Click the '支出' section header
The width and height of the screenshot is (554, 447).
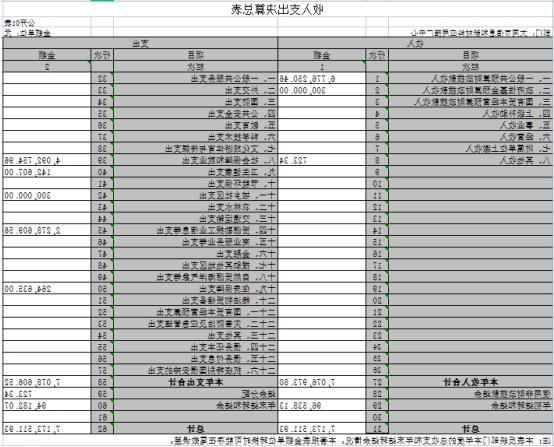(x=140, y=43)
